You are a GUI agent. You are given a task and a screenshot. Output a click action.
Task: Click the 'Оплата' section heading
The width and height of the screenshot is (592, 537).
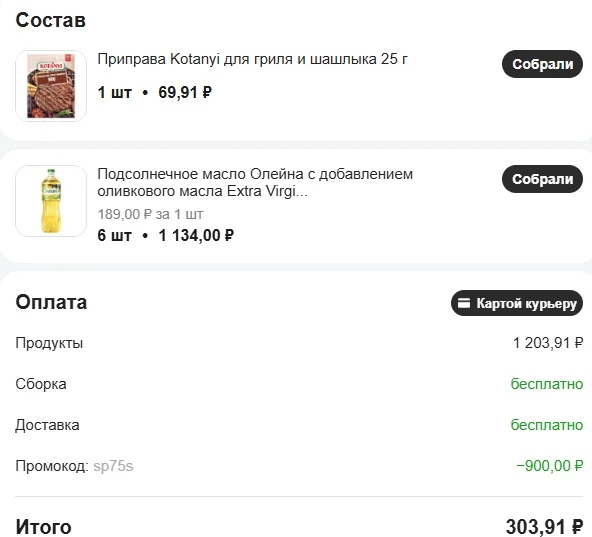point(51,302)
